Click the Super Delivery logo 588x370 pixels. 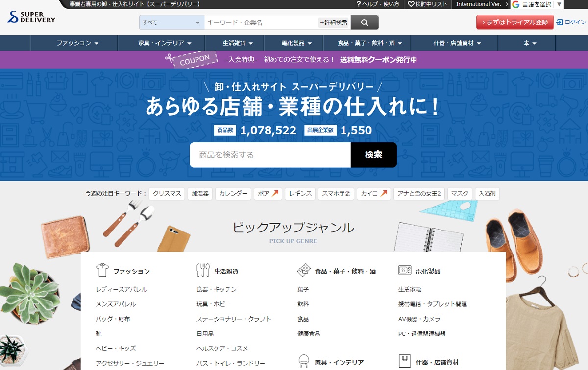click(31, 17)
